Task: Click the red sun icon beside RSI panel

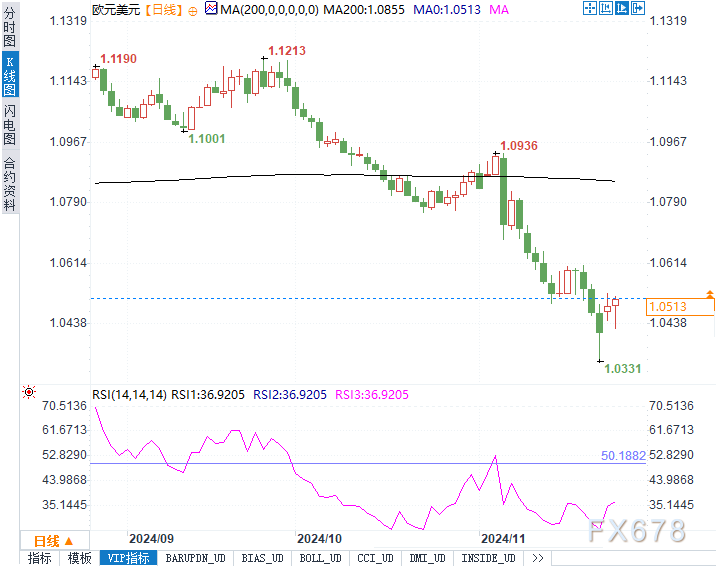Action: [29, 394]
